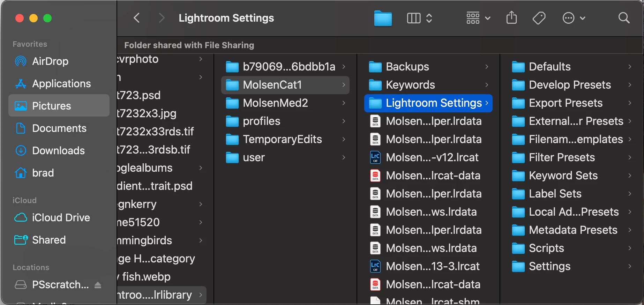Select the profiles folder

point(285,121)
